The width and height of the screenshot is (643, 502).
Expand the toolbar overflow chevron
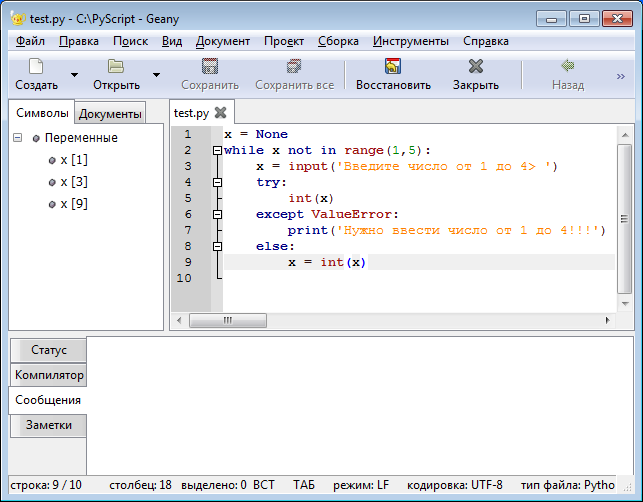[x=620, y=75]
